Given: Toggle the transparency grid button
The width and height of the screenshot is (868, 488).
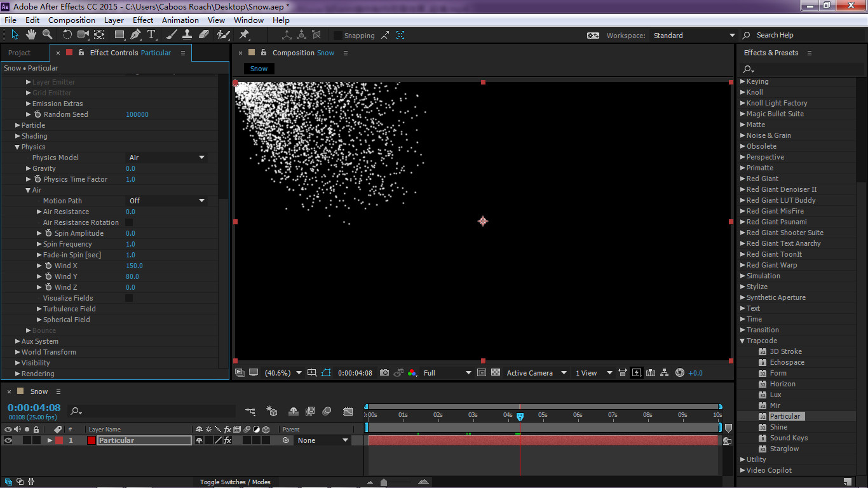Looking at the screenshot, I should (x=496, y=373).
